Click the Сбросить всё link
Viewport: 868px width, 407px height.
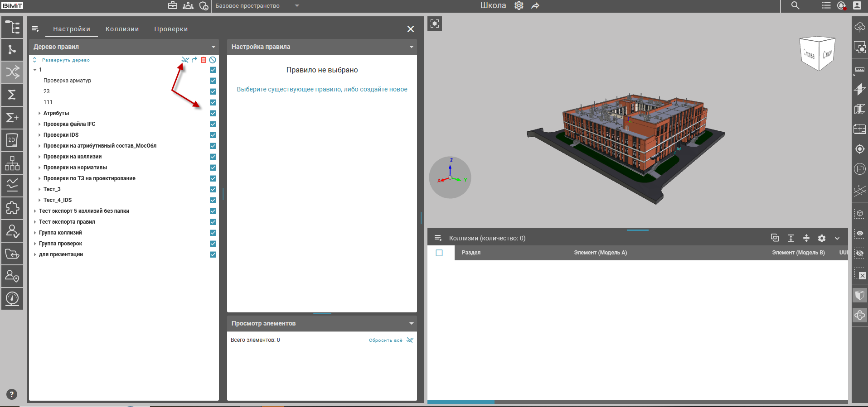click(385, 340)
